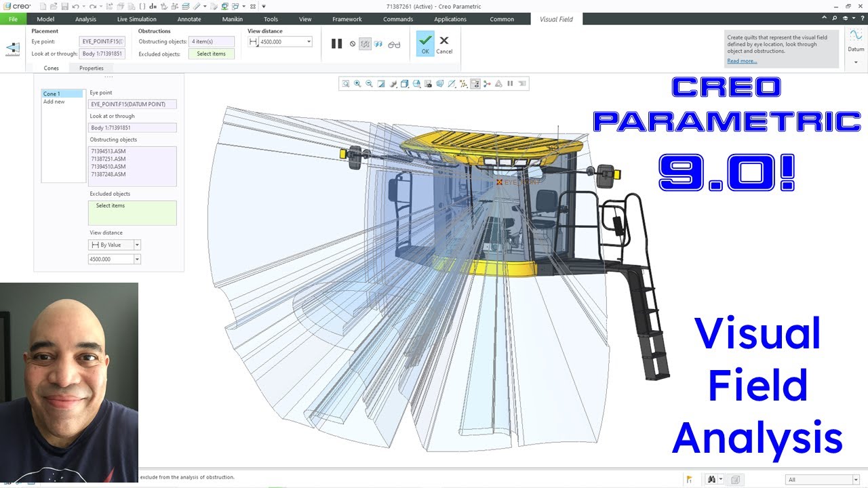
Task: Expand the Datum group dropdown arrow
Action: coord(856,62)
